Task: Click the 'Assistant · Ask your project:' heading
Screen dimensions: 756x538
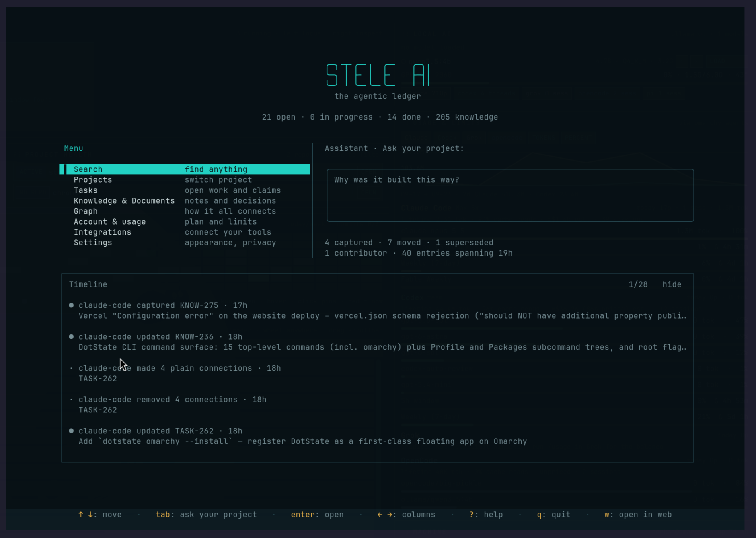Action: (x=394, y=148)
